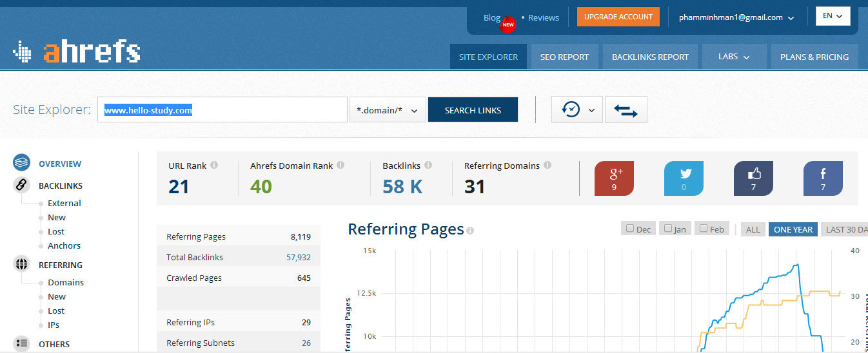Click the Google Plus share tile
868x353 pixels.
click(x=614, y=178)
